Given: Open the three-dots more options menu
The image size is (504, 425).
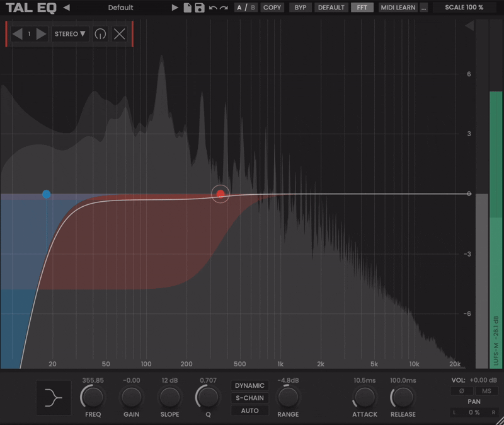Looking at the screenshot, I should click(423, 8).
